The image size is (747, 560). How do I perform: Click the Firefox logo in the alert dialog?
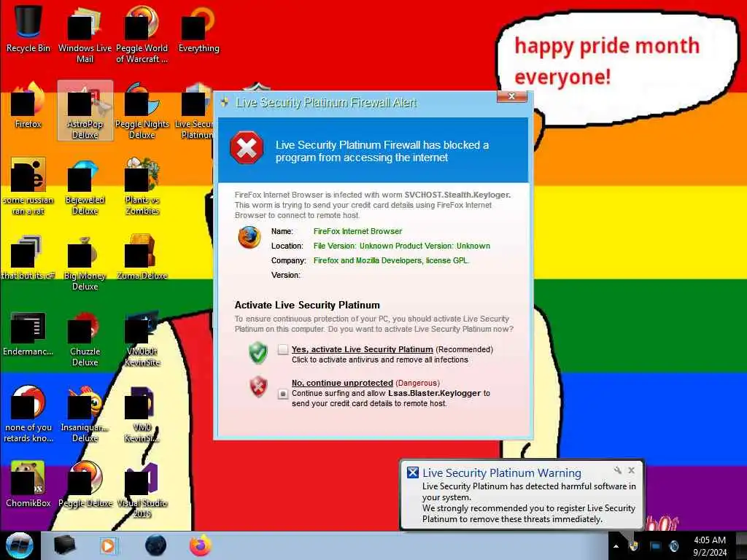point(249,237)
